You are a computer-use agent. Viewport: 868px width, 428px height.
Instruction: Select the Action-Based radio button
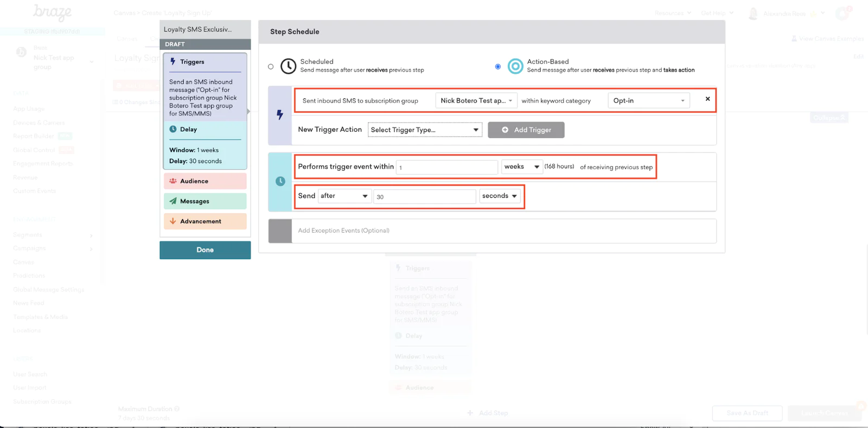point(498,67)
